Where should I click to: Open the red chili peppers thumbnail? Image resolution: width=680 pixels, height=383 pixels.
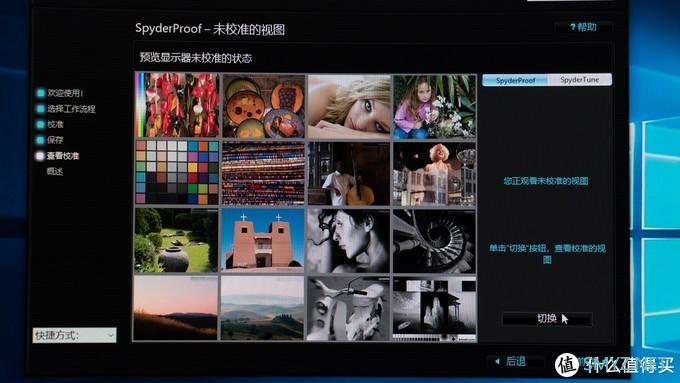[x=177, y=105]
